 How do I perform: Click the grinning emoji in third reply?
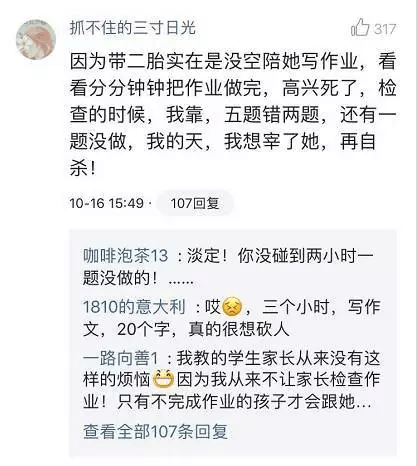[163, 380]
